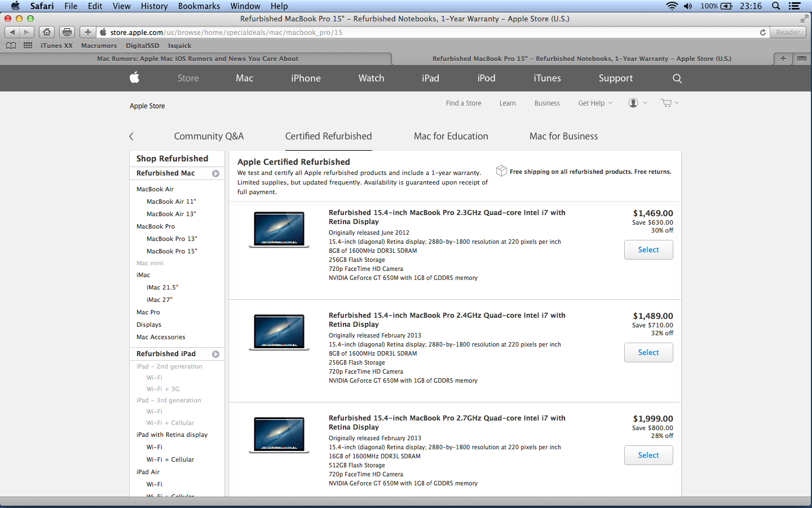The image size is (812, 508).
Task: Open the View menu
Action: [x=121, y=6]
